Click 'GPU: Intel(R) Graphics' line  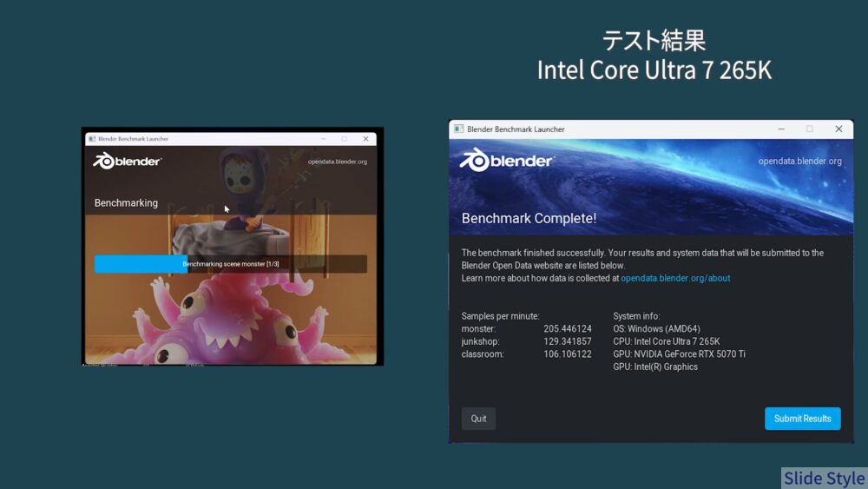tap(655, 367)
